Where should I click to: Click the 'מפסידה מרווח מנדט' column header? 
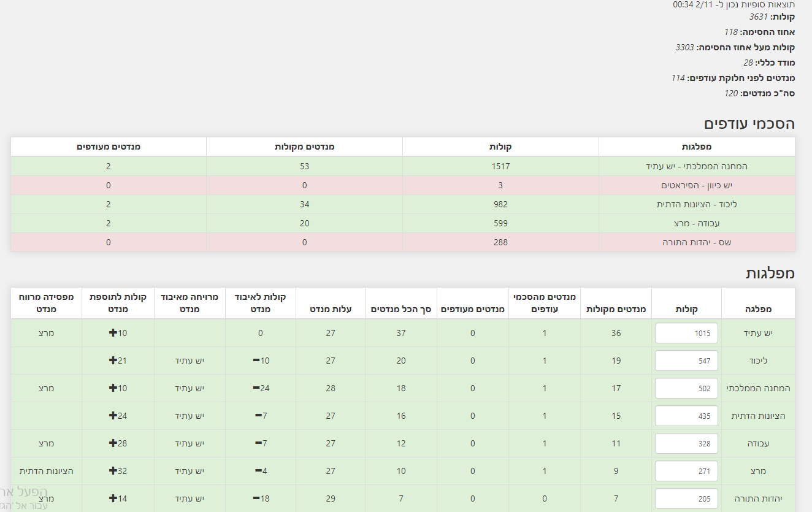click(x=46, y=303)
